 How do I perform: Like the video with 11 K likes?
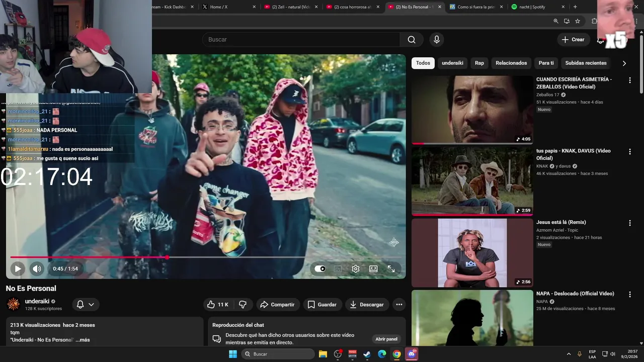[x=218, y=305]
